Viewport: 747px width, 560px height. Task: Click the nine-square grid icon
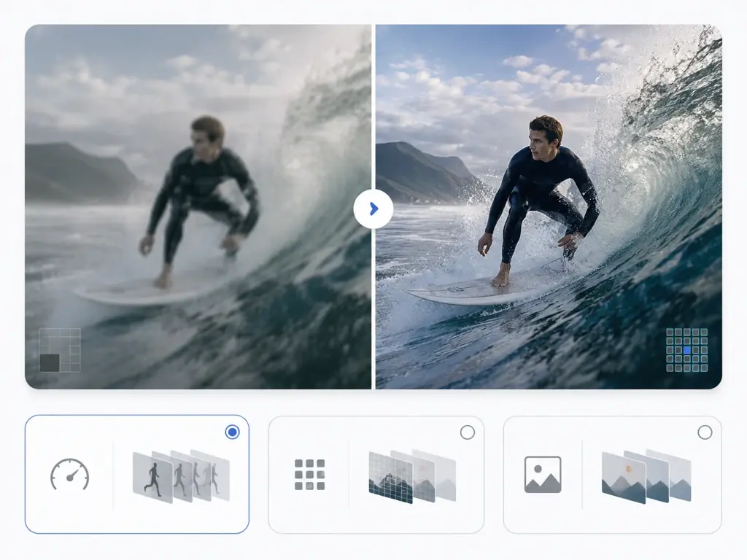tap(309, 475)
